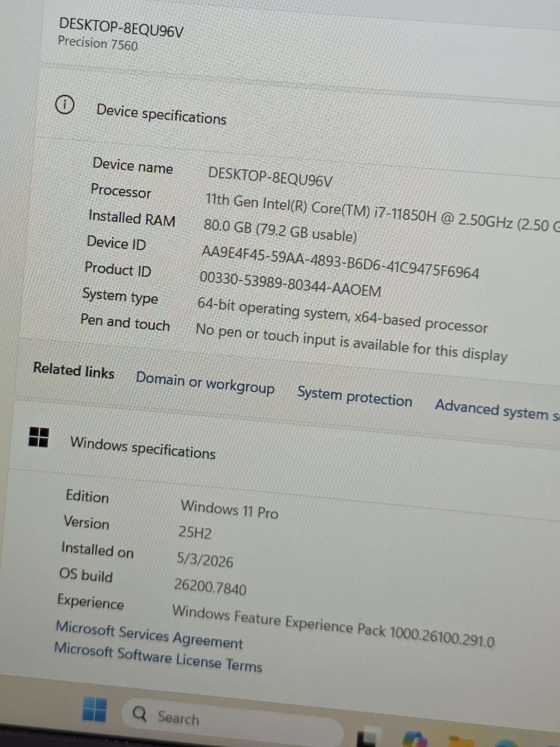Select the OS build label

click(86, 575)
